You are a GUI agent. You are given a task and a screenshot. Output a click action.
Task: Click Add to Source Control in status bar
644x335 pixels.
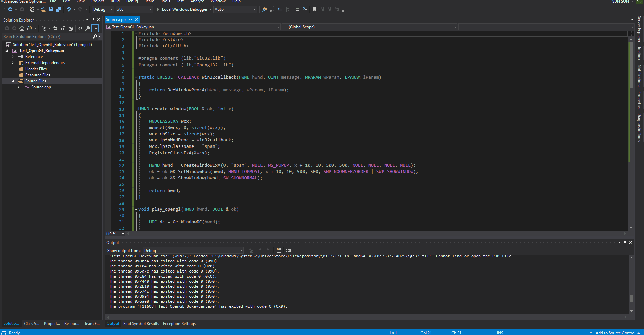pyautogui.click(x=615, y=333)
